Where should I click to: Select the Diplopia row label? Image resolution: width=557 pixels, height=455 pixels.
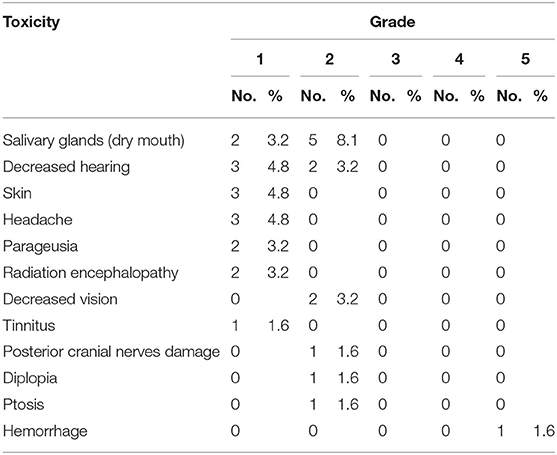(30, 378)
